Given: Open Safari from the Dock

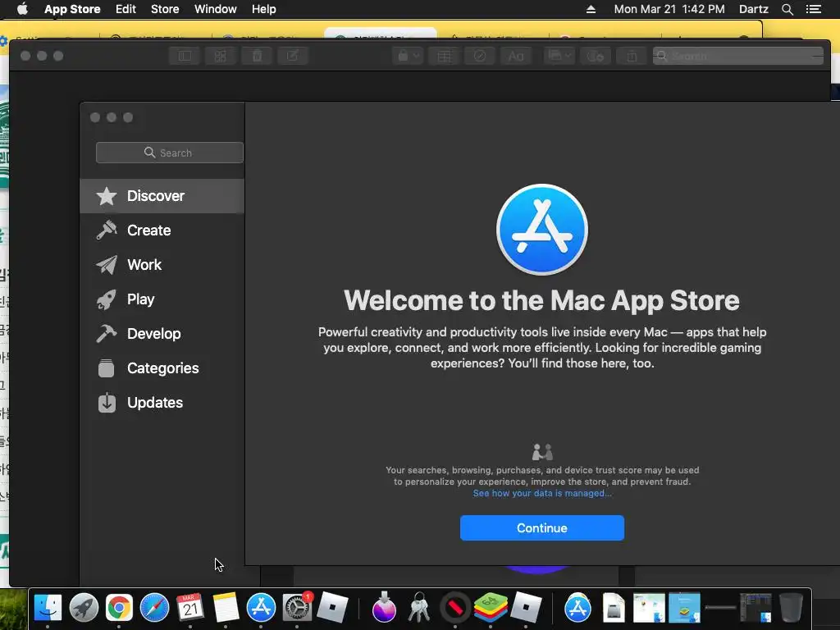Looking at the screenshot, I should coord(154,608).
